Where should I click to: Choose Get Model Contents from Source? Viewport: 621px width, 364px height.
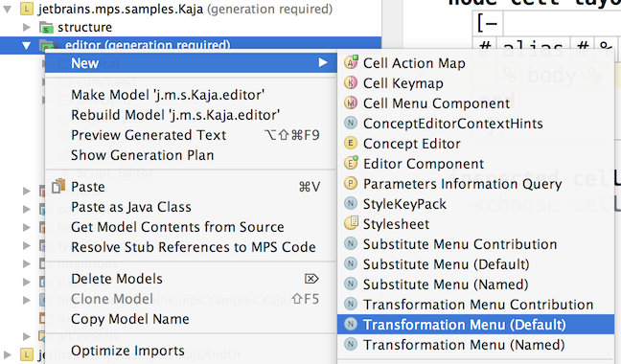(x=191, y=227)
